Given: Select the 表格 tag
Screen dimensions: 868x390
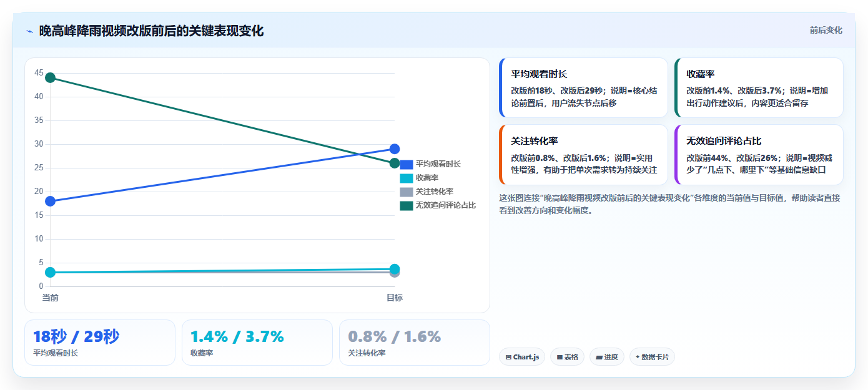Looking at the screenshot, I should point(567,357).
